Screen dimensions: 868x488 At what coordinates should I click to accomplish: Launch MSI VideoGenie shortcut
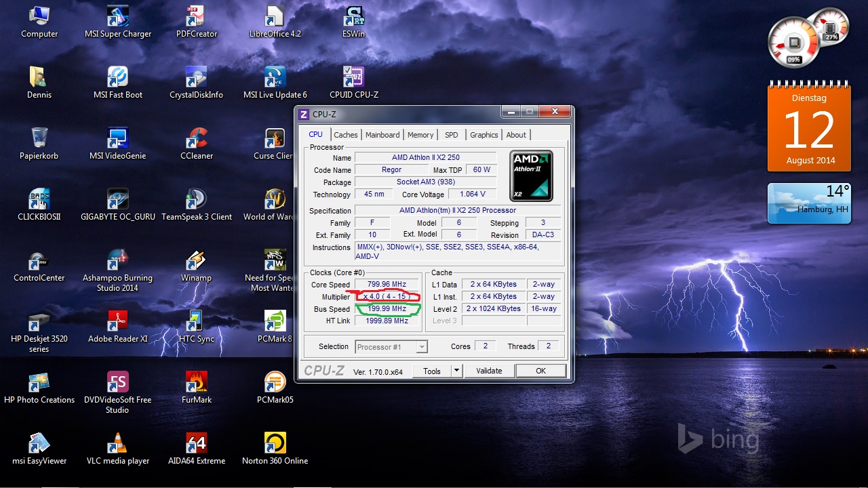click(118, 144)
